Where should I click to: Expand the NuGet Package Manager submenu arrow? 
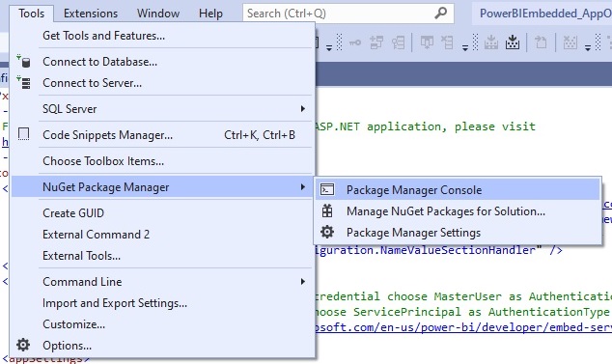(303, 187)
